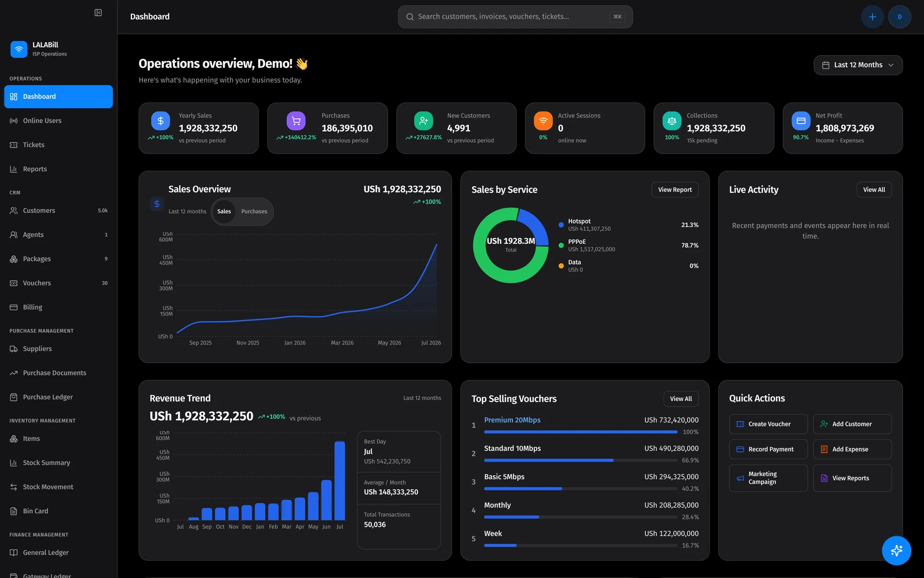
Task: Click Total Transactions value 50,036
Action: point(375,524)
